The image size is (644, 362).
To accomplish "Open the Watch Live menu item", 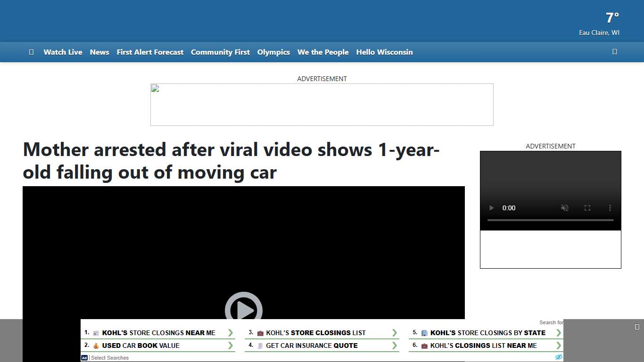I will click(x=63, y=52).
